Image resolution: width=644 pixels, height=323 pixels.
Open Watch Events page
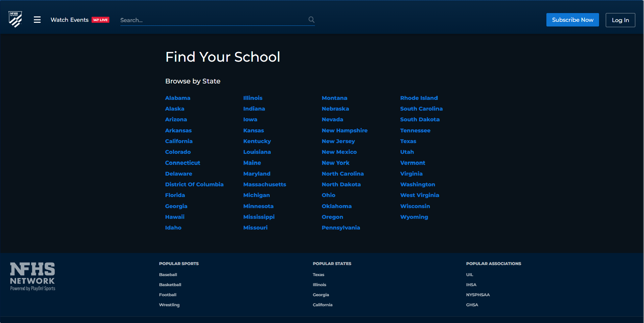[69, 20]
